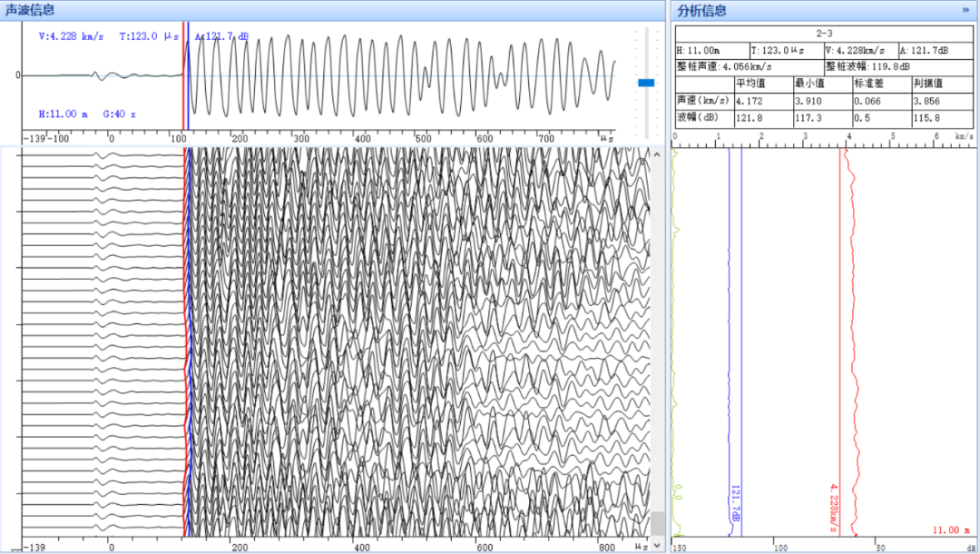Screen dimensions: 980x554
Task: Click the 整桩声速: 4.056km/s cell
Action: pyautogui.click(x=750, y=67)
